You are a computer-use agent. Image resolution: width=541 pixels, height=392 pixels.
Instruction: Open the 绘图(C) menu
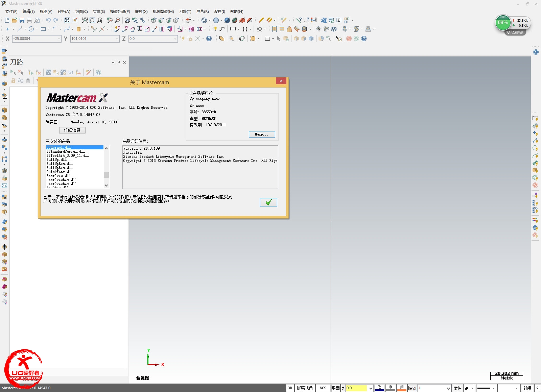(81, 11)
